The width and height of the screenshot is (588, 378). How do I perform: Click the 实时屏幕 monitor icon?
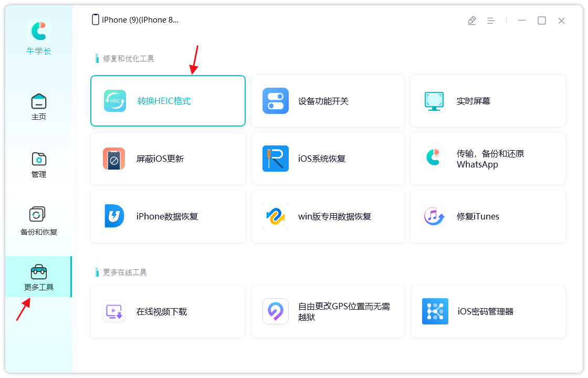(434, 101)
